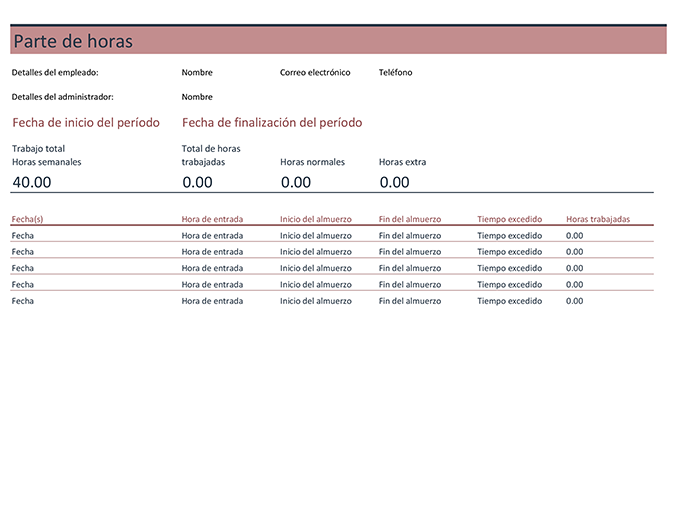675x520 pixels.
Task: Select "Fecha de inicio del período" cell
Action: pos(86,123)
